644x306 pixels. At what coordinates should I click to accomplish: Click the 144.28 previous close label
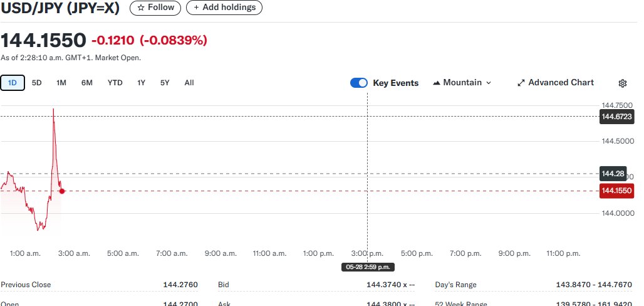[x=613, y=174]
